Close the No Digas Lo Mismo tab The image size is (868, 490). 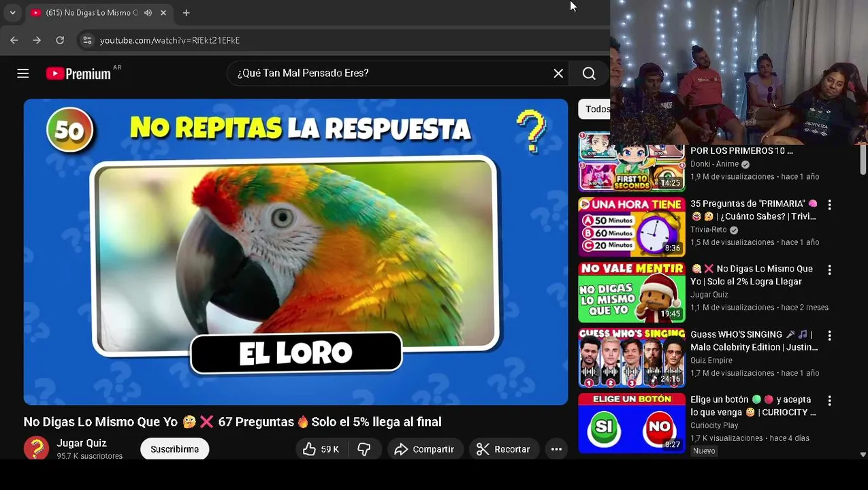163,13
